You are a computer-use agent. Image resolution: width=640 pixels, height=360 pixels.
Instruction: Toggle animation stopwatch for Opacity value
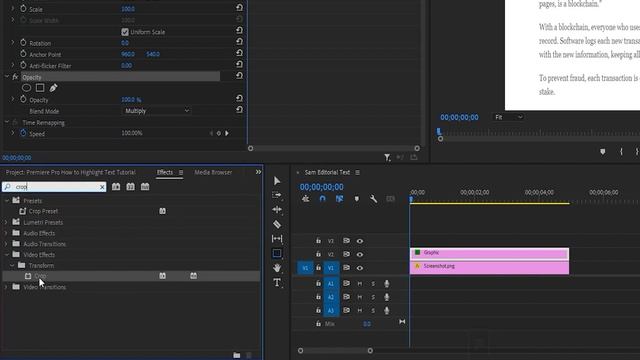click(23, 99)
